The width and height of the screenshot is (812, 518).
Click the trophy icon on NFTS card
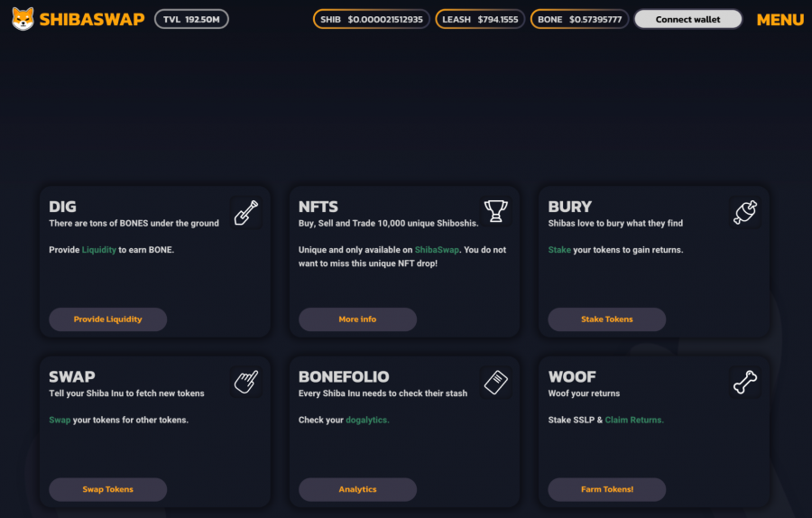(495, 211)
